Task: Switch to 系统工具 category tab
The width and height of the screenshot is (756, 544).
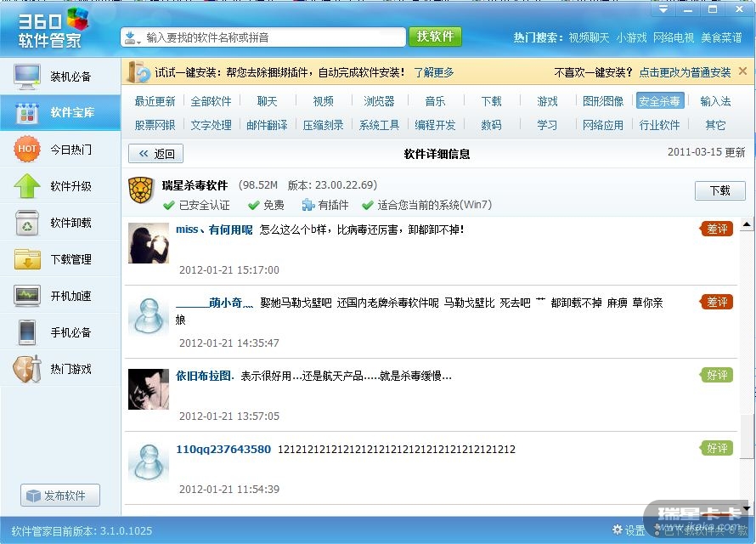Action: coord(379,126)
